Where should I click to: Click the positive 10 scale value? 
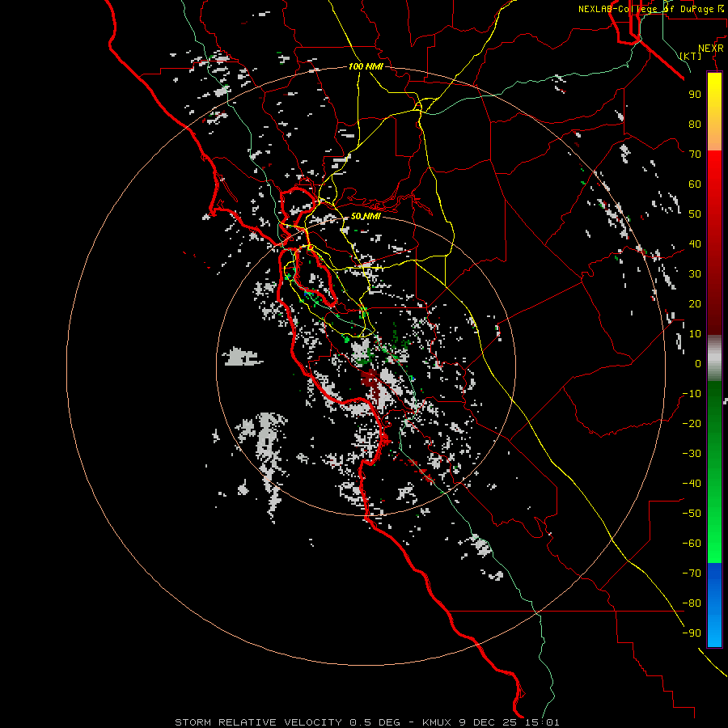click(x=695, y=334)
